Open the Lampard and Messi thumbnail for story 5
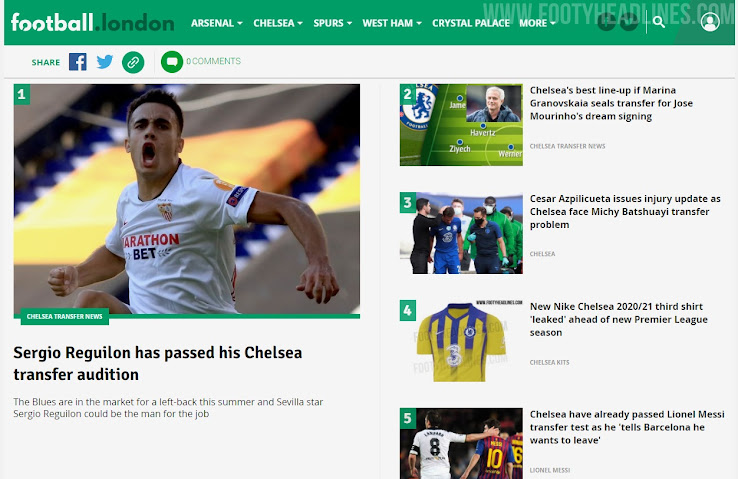The height and width of the screenshot is (479, 738). [x=461, y=443]
